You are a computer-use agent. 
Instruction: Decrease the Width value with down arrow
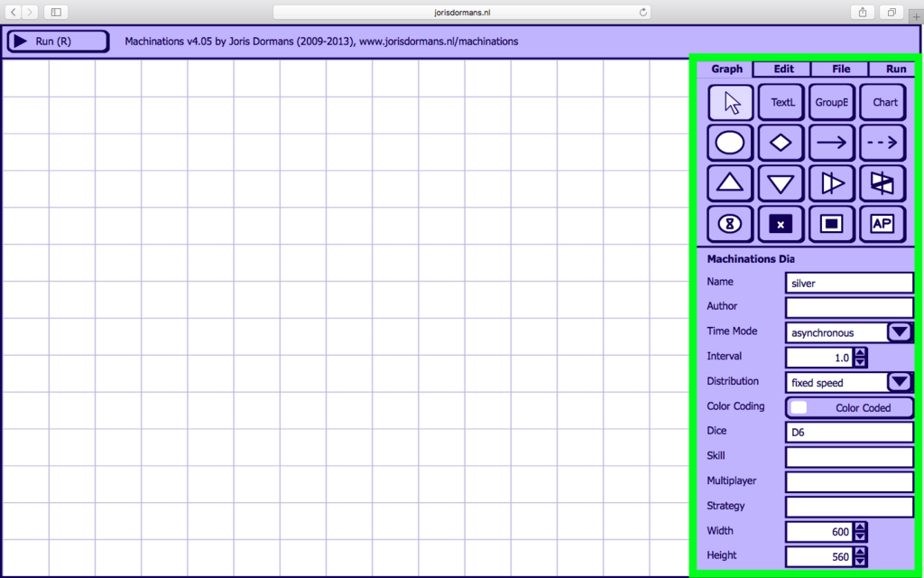(860, 536)
